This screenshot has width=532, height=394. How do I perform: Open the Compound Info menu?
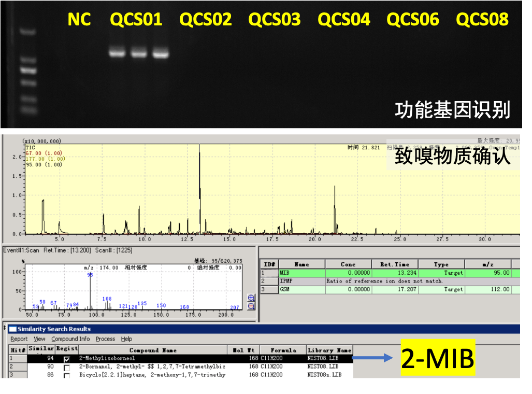tap(70, 339)
